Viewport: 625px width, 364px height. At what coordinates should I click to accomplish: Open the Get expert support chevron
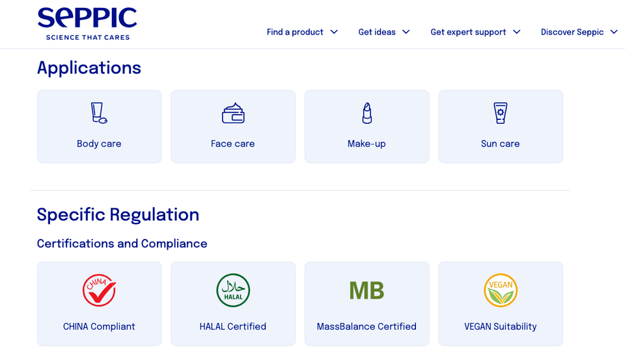point(516,32)
